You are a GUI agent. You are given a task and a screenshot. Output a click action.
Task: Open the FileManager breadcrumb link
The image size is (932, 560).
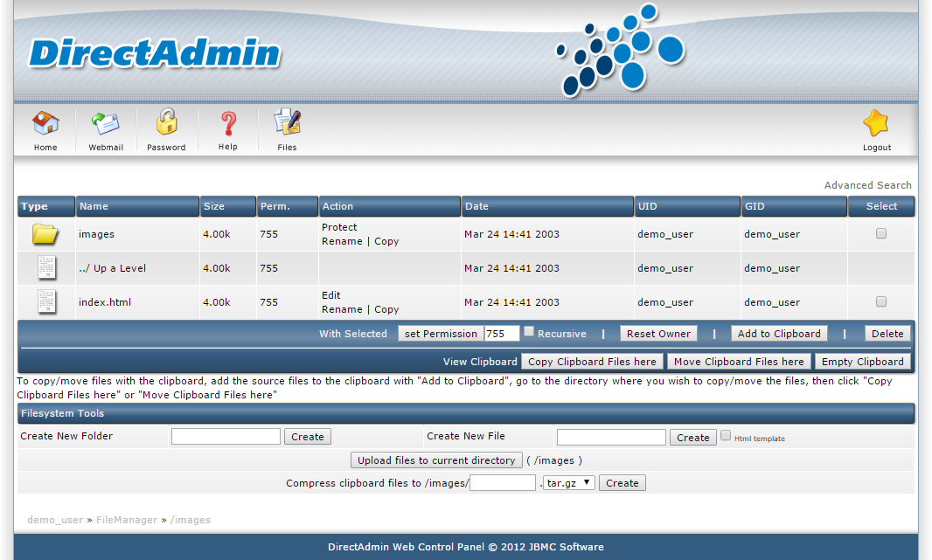pos(127,520)
